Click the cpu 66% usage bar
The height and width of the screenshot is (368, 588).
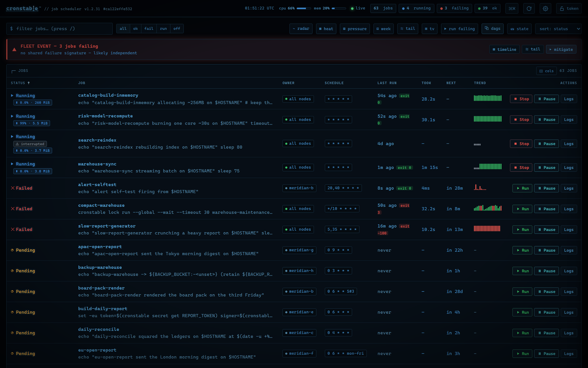304,9
